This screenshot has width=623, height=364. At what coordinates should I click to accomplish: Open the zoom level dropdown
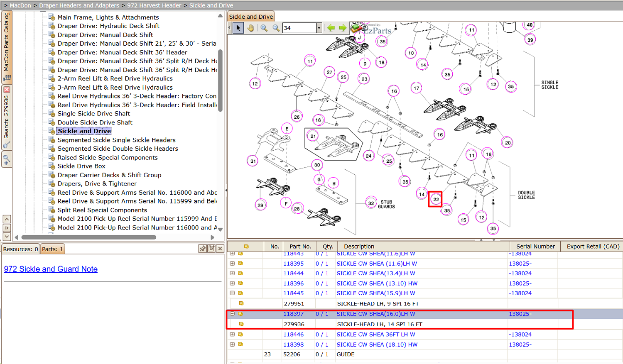click(x=319, y=28)
